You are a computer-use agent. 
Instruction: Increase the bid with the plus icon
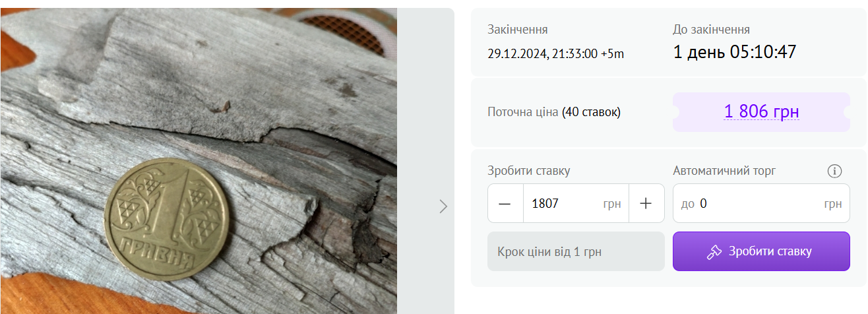646,204
